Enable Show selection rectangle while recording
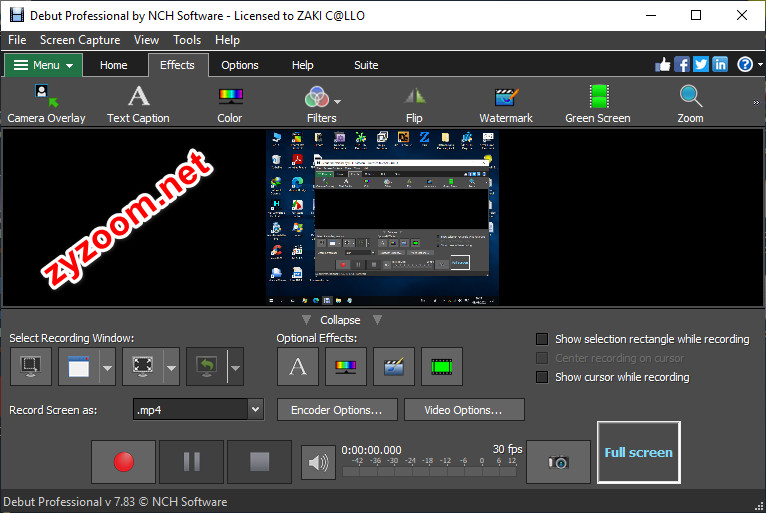The image size is (766, 513). pos(542,339)
